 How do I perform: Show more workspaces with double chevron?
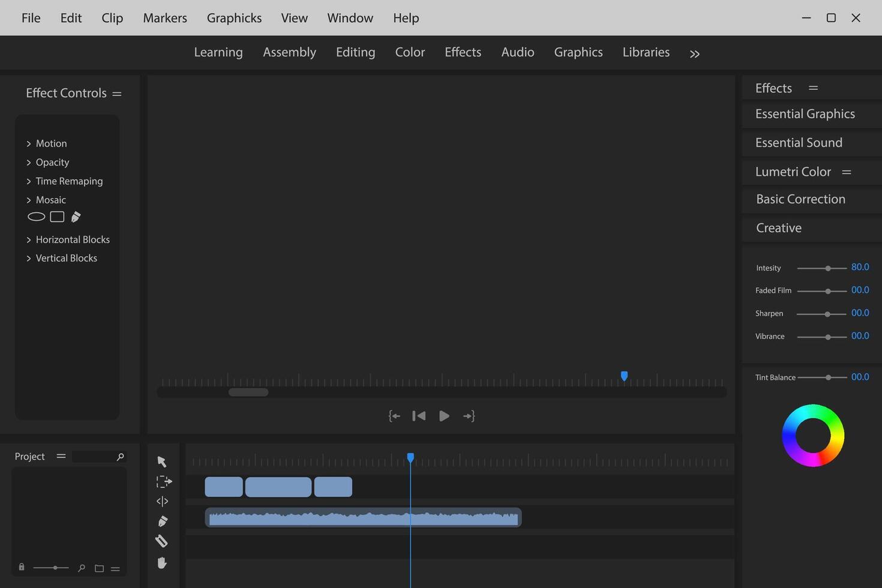click(x=695, y=54)
